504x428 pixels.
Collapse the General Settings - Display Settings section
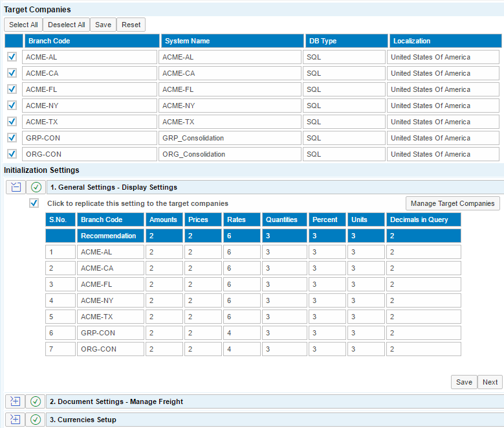pos(16,187)
